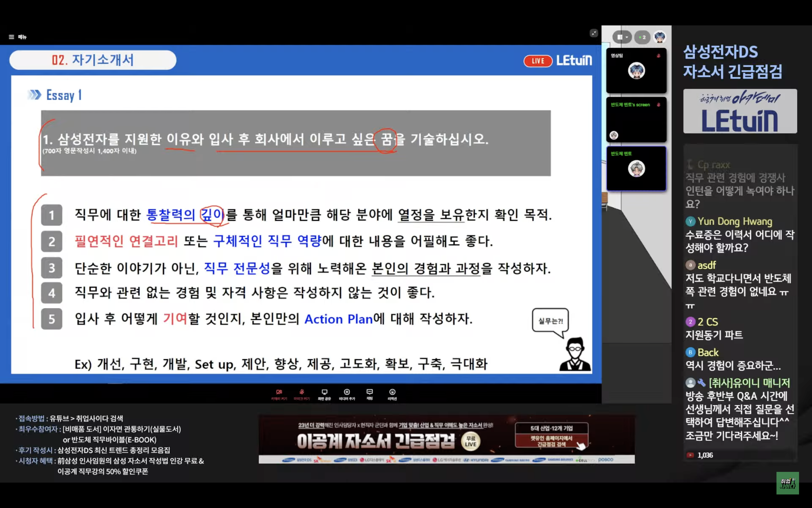Open my profile avatar at top

tap(660, 37)
